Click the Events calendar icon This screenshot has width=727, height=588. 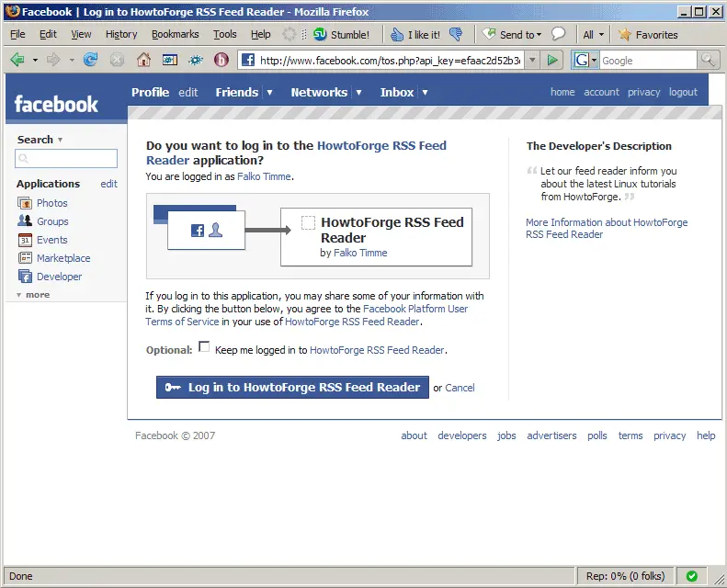point(25,240)
